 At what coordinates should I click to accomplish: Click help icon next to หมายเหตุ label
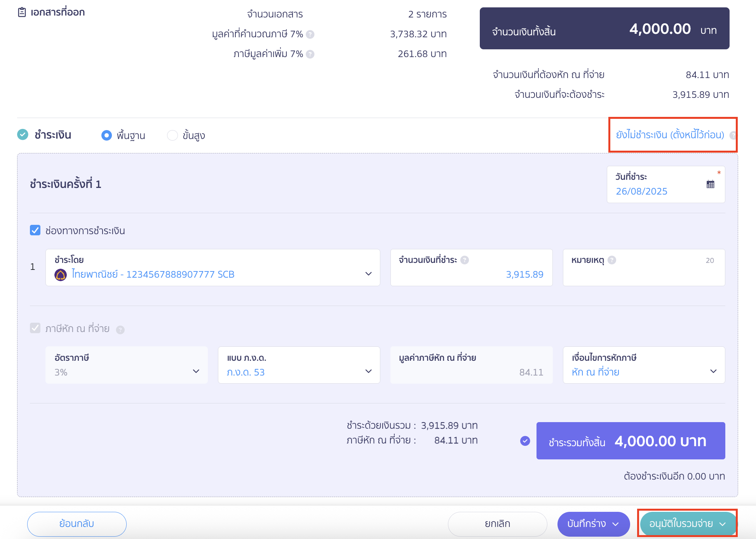[x=612, y=260]
